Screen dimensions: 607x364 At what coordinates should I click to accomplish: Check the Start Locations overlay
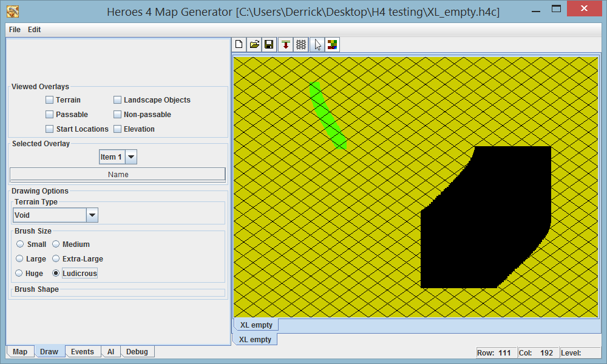(x=49, y=129)
